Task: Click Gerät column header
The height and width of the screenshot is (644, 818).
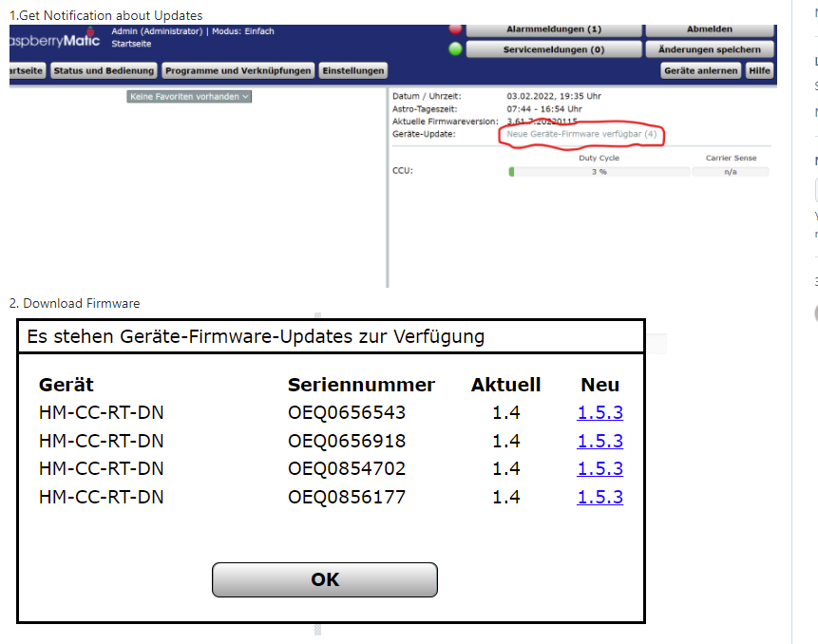Action: pyautogui.click(x=67, y=385)
